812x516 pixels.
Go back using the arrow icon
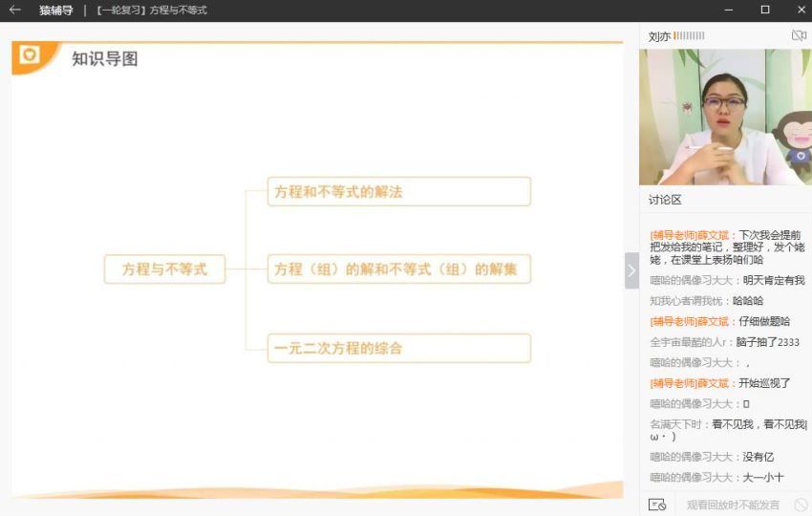click(x=15, y=10)
